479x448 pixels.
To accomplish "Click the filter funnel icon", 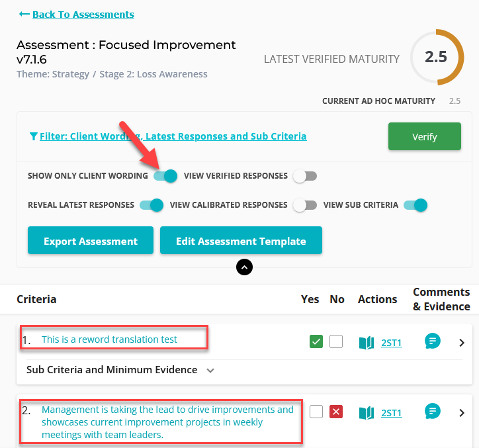I will tap(34, 136).
